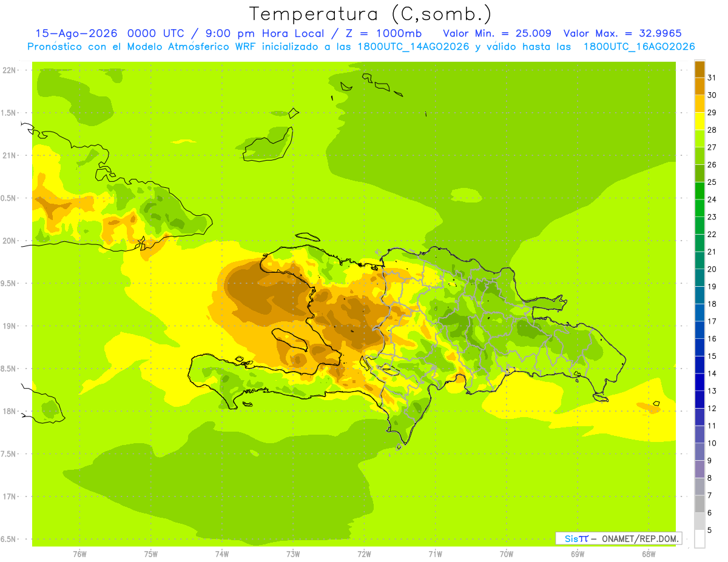Viewport: 728px width, 562px height.
Task: Click the 70W longitude axis label
Action: (x=507, y=554)
